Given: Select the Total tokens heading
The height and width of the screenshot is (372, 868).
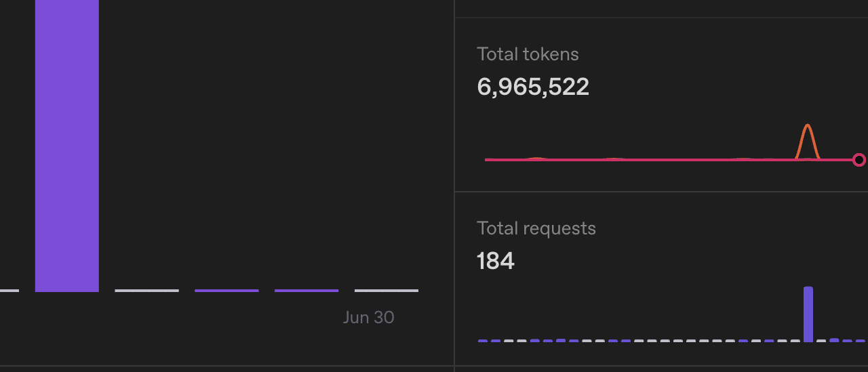Looking at the screenshot, I should click(x=528, y=54).
